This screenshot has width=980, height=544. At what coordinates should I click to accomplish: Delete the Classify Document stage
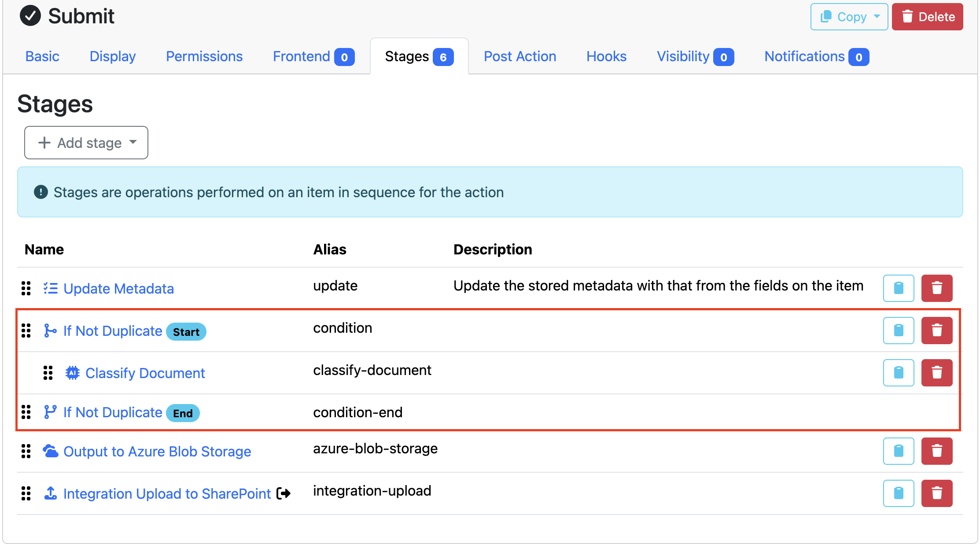pos(936,373)
